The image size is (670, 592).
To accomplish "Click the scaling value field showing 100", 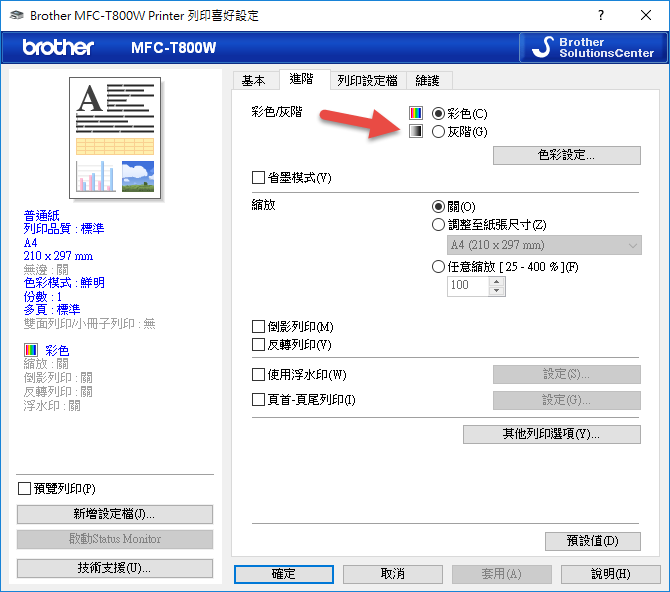I will pyautogui.click(x=468, y=286).
